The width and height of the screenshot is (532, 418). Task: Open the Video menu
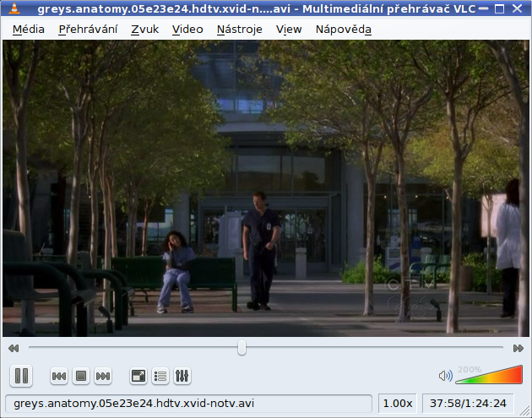(187, 30)
